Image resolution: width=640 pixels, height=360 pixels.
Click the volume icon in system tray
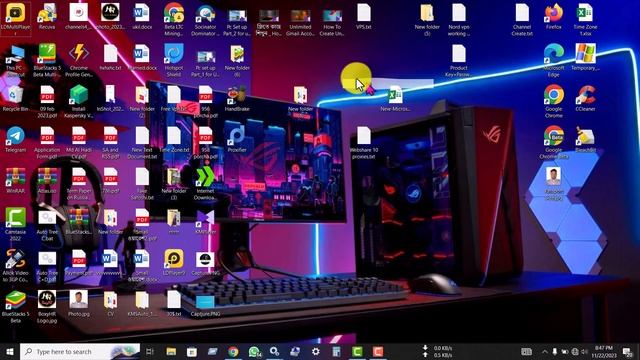pyautogui.click(x=584, y=351)
